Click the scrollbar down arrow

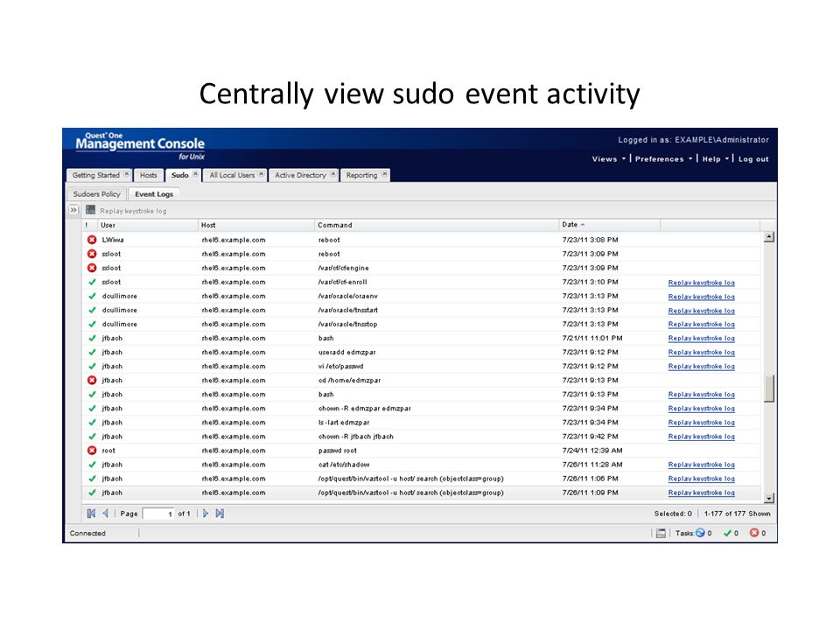(x=769, y=498)
